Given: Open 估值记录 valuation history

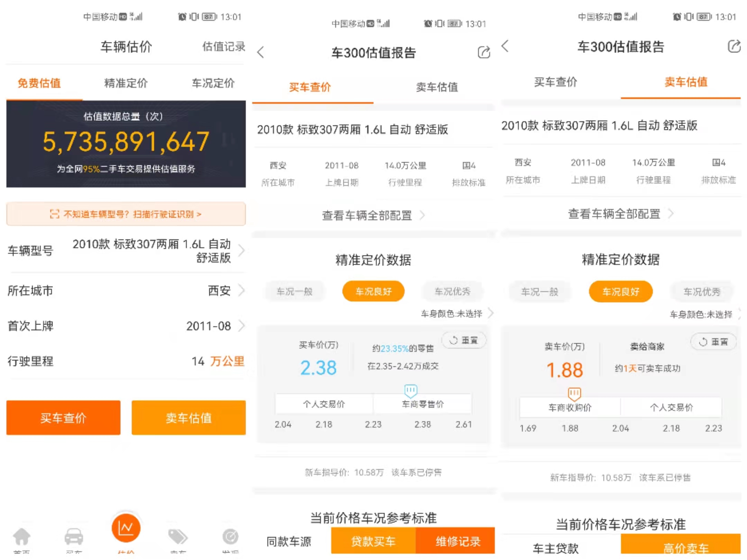Looking at the screenshot, I should [x=224, y=46].
